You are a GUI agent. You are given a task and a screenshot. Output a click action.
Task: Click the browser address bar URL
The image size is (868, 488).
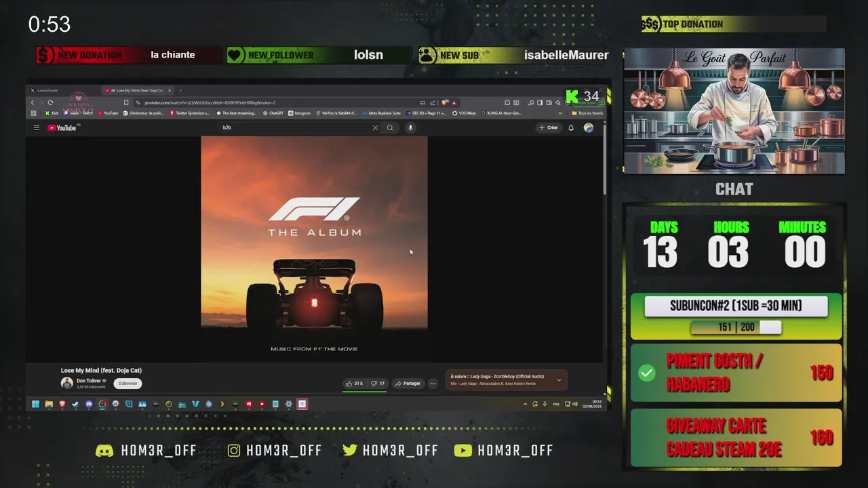point(210,103)
